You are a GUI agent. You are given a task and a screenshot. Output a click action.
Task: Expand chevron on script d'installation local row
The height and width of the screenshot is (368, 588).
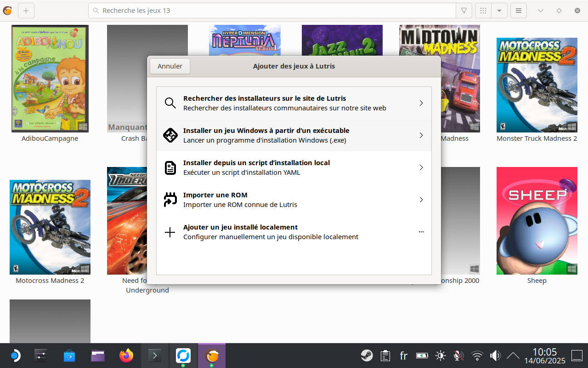[421, 167]
